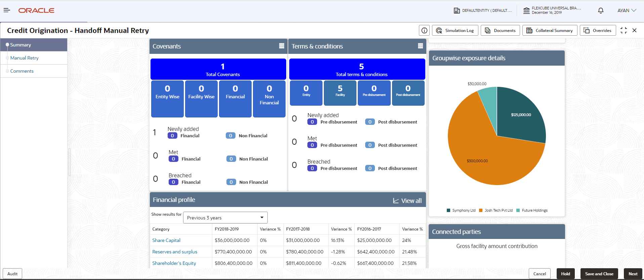This screenshot has height=280, width=644.
Task: Click the bank branch icon
Action: [526, 10]
